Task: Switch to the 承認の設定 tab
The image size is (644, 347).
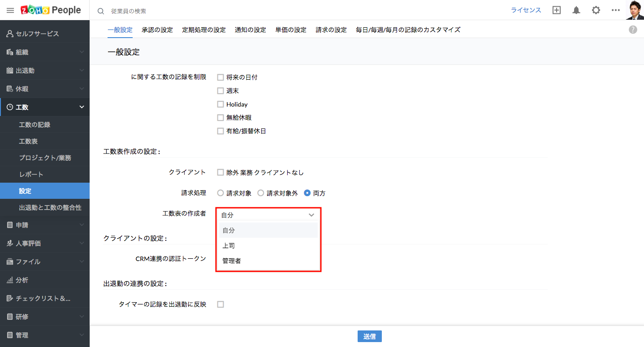Action: tap(157, 30)
